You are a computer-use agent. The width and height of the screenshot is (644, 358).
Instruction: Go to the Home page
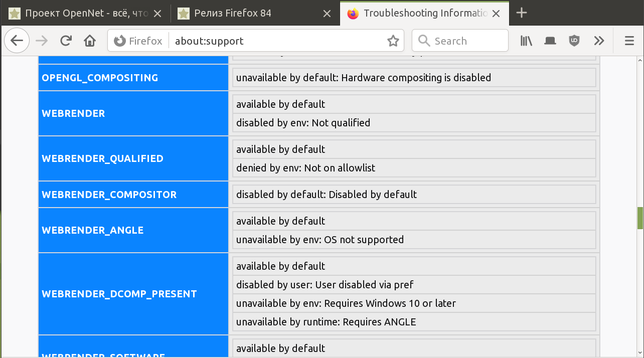point(90,41)
